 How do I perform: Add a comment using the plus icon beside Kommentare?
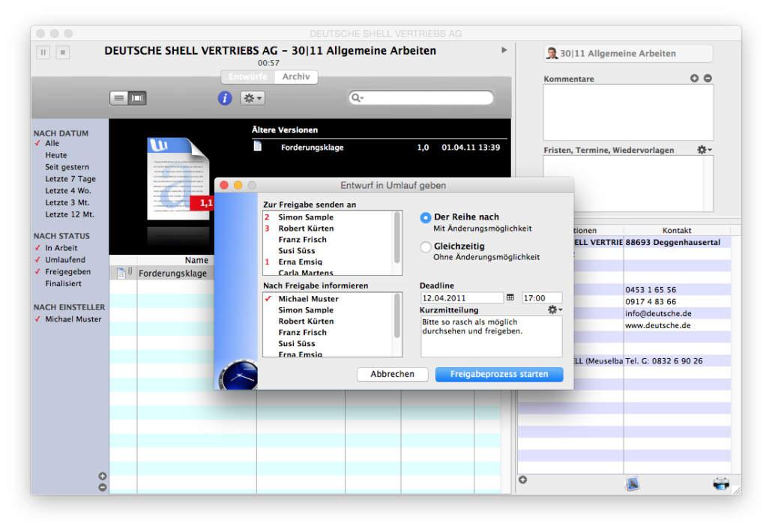[x=696, y=77]
